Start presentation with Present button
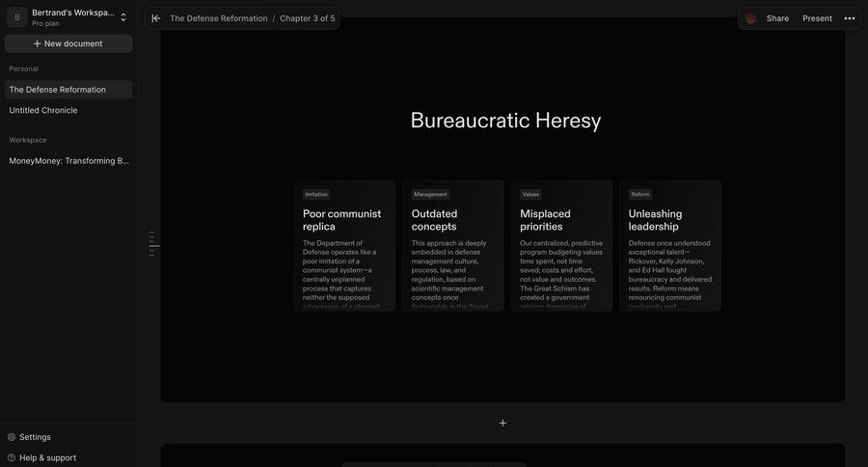Screen dimensions: 868x467 [817, 18]
